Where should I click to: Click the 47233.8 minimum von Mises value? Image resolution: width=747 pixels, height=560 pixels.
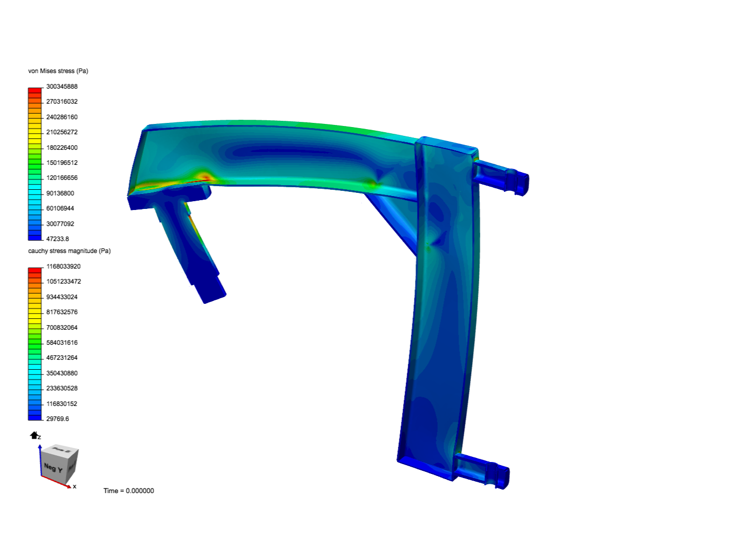pos(58,239)
